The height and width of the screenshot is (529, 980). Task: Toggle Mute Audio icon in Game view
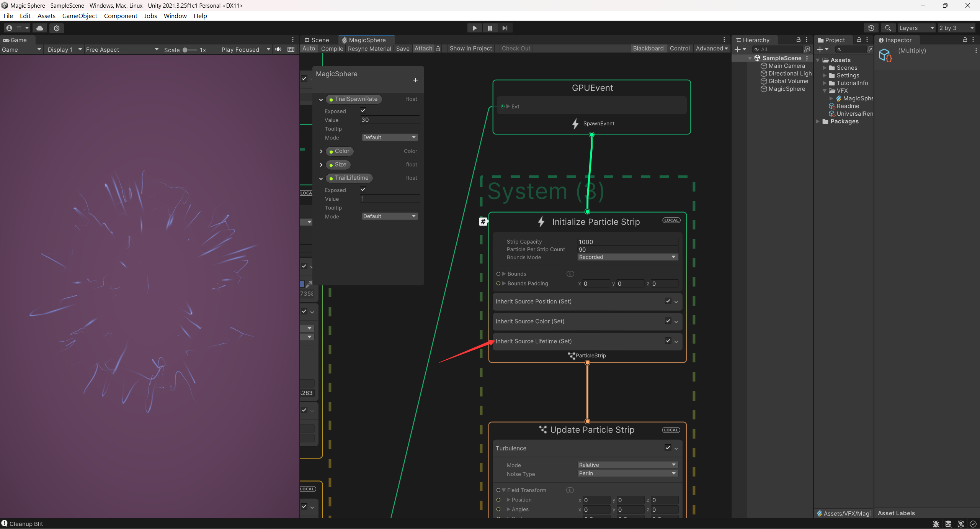[278, 49]
